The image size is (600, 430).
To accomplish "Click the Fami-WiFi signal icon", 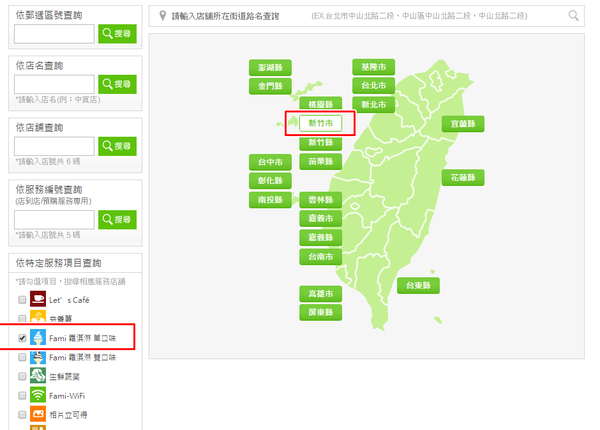I will coord(39,396).
